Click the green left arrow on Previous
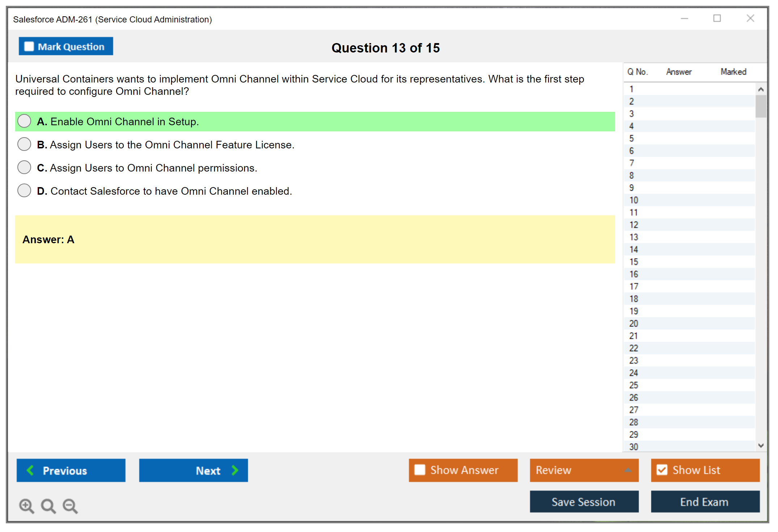778x532 pixels. pyautogui.click(x=31, y=470)
